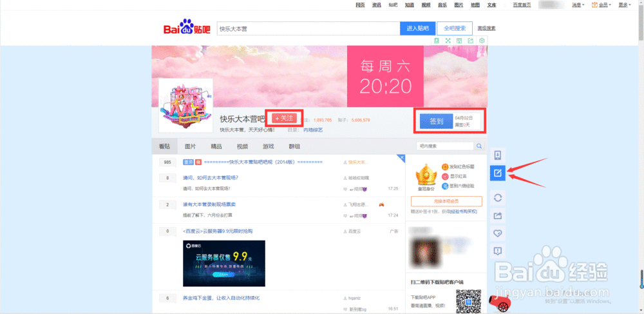Image resolution: width=644 pixels, height=314 pixels.
Task: Click the green save icon under search bar
Action: [x=459, y=41]
